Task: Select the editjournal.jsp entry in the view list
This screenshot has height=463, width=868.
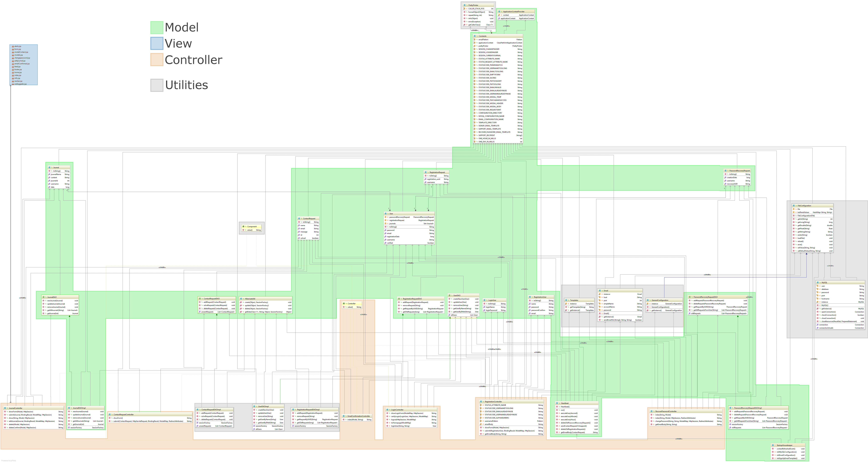Action: (x=20, y=61)
